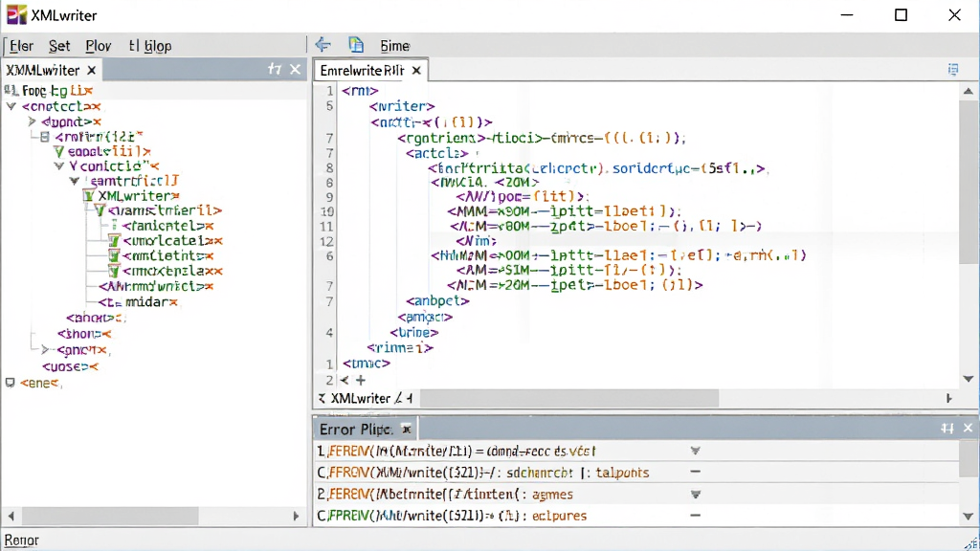Click the editor scroll down arrow
This screenshot has height=551, width=980.
(x=969, y=379)
